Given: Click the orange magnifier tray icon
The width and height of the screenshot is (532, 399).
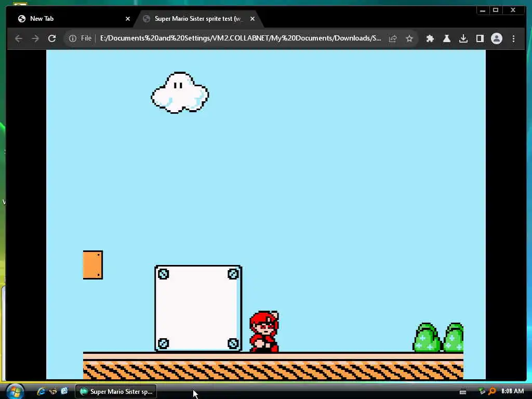Looking at the screenshot, I should coord(492,391).
